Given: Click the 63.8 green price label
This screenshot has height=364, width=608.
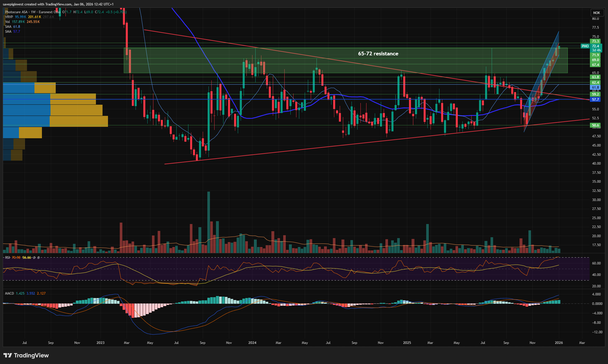Looking at the screenshot, I should tap(595, 77).
